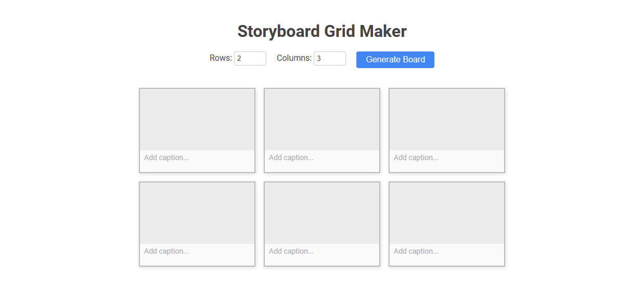Select the image area of the top-middle panel
The height and width of the screenshot is (302, 644).
(x=321, y=119)
